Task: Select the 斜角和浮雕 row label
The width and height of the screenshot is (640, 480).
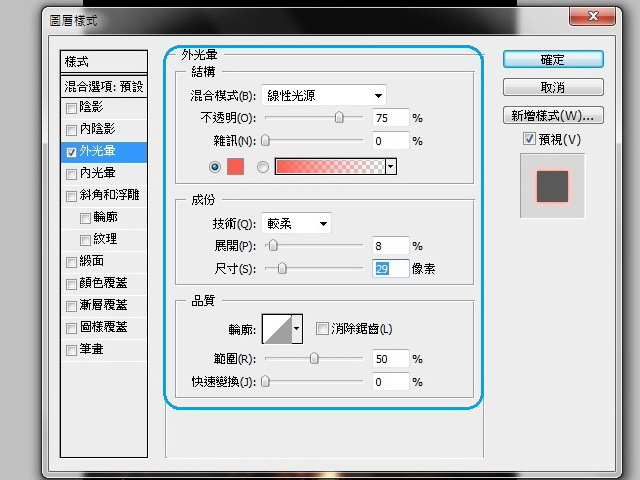Action: [x=109, y=195]
